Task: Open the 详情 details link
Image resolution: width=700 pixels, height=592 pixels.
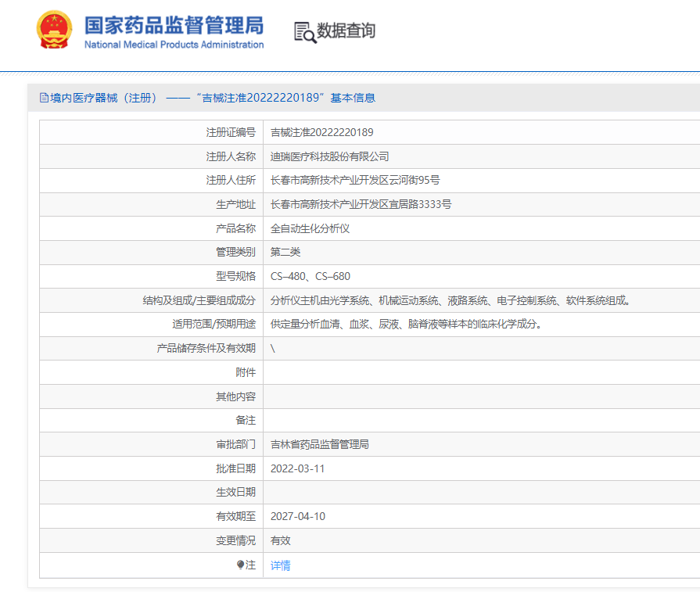Action: (x=280, y=565)
